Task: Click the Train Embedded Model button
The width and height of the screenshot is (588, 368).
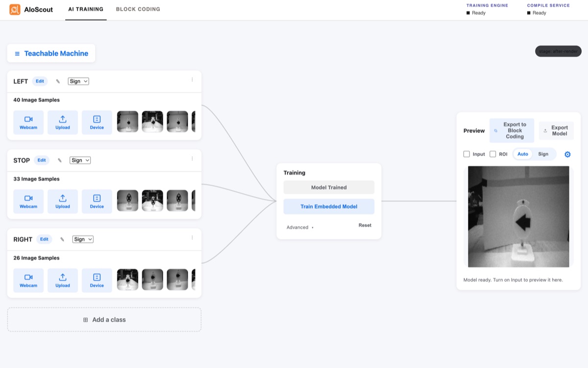Action: (x=329, y=207)
